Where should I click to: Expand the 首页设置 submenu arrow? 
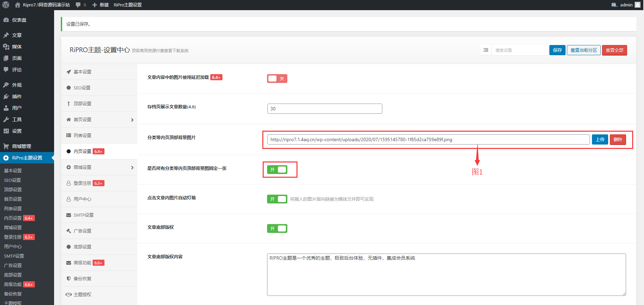click(x=132, y=120)
